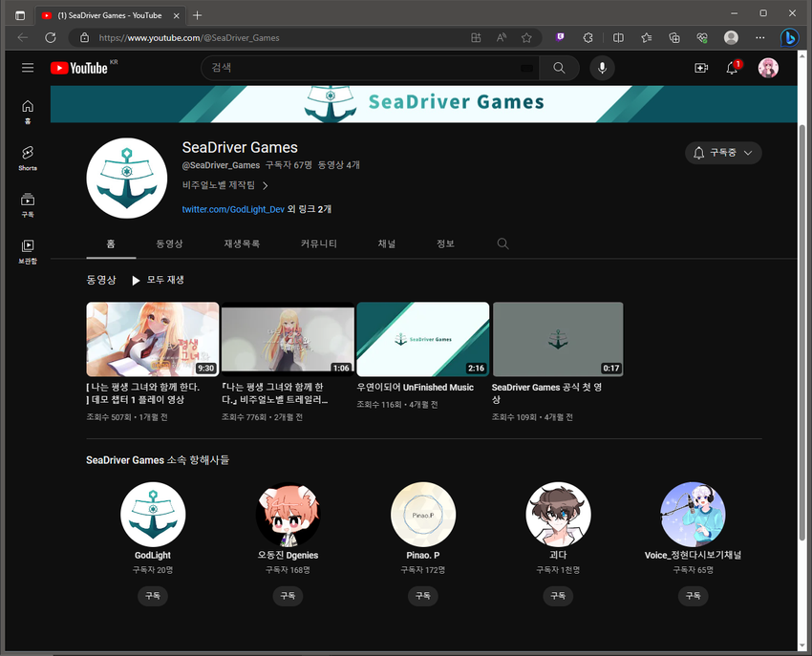The height and width of the screenshot is (656, 812).
Task: Open the 괴다 channel avatar
Action: pos(558,515)
